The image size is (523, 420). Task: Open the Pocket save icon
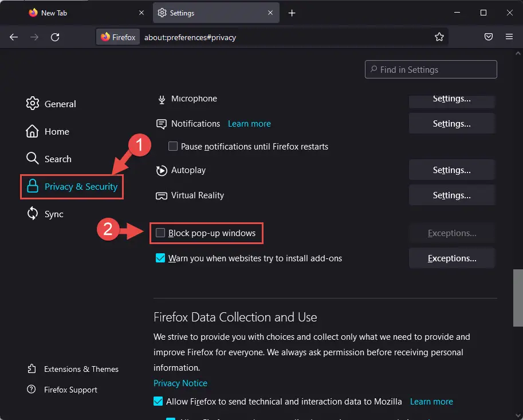click(x=488, y=37)
